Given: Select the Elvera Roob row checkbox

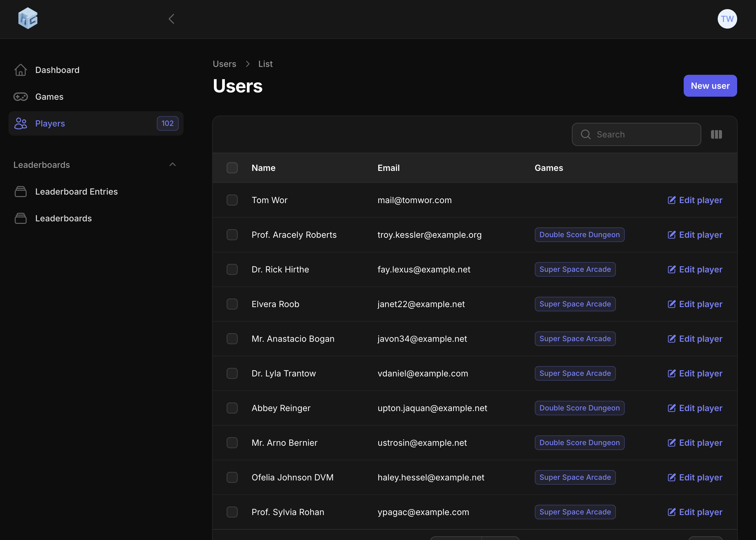Looking at the screenshot, I should [x=232, y=304].
